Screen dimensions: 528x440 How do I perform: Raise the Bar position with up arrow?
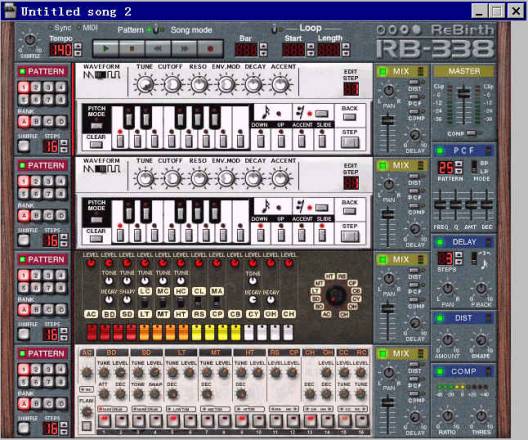point(264,46)
